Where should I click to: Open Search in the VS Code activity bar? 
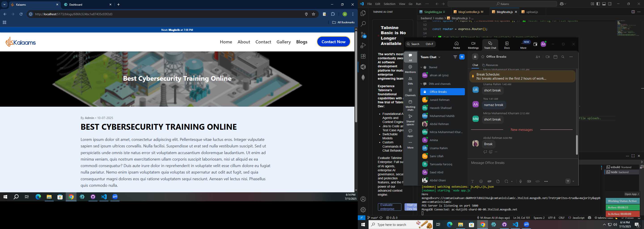[x=363, y=24]
